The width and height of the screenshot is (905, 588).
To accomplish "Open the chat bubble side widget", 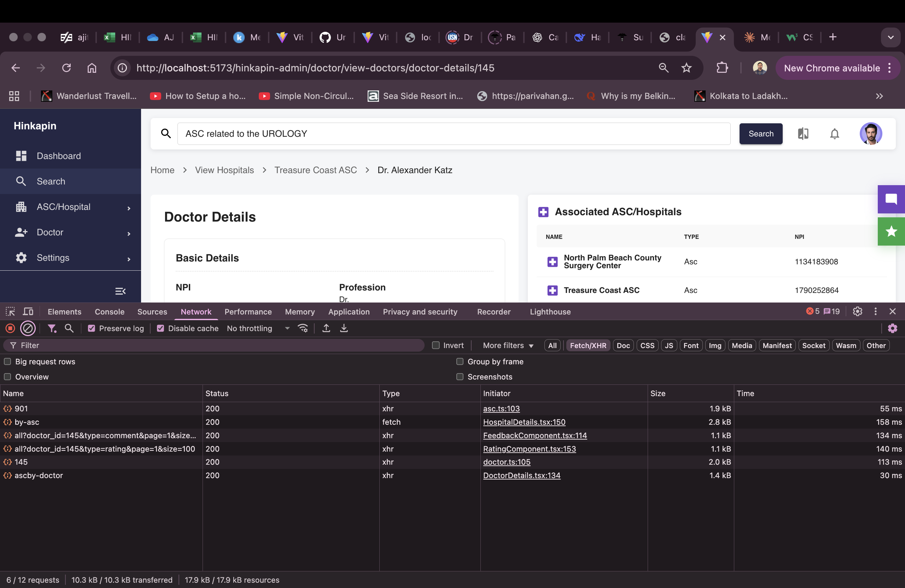I will coord(891,199).
